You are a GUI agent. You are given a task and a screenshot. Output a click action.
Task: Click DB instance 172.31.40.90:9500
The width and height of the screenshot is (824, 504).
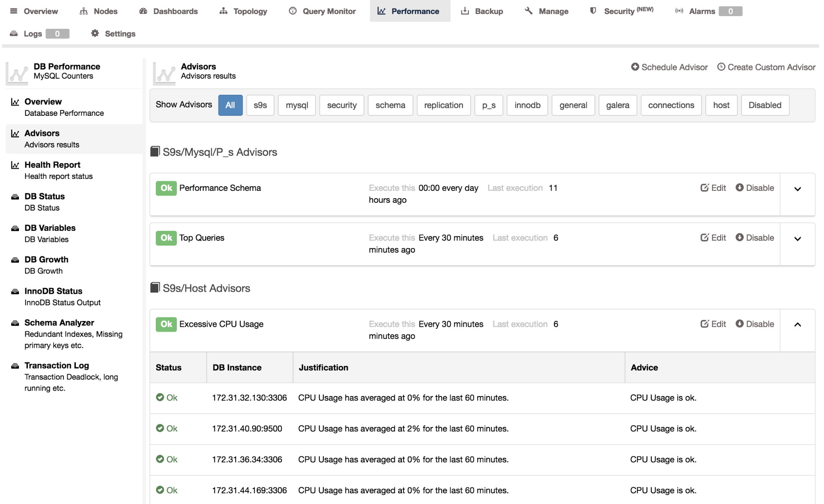[247, 429]
